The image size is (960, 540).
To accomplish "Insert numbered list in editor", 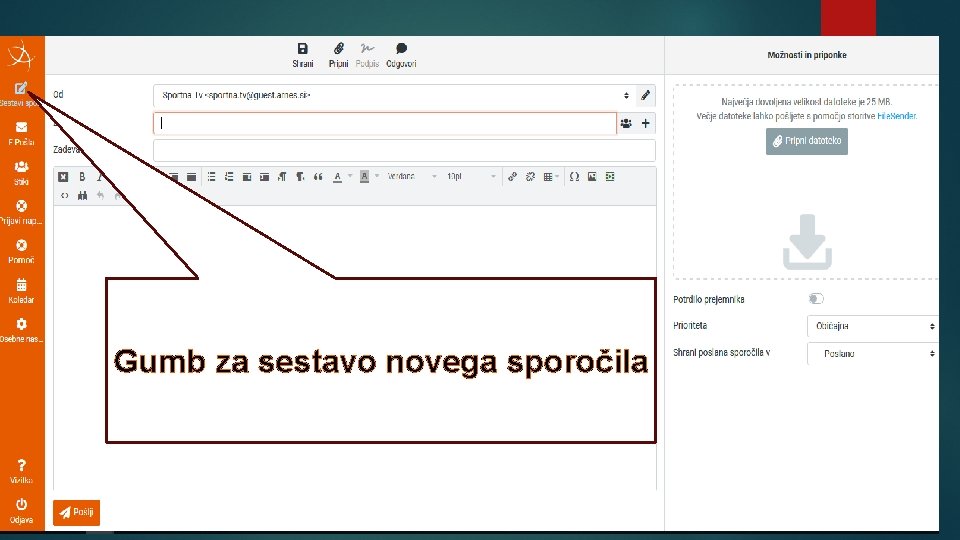I will 229,177.
